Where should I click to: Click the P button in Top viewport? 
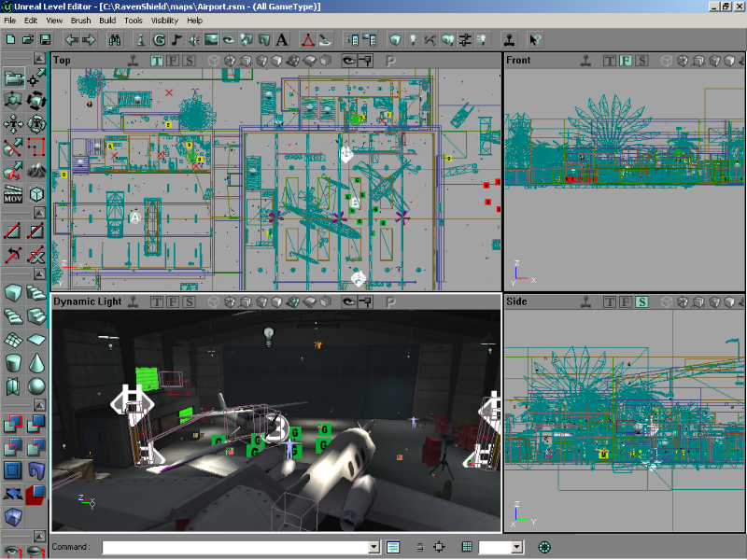pyautogui.click(x=390, y=61)
